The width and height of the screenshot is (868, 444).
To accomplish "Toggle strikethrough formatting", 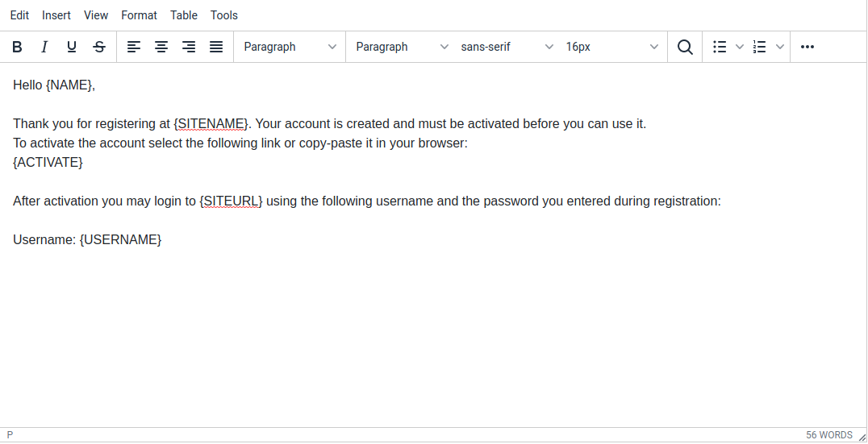I will click(x=99, y=47).
